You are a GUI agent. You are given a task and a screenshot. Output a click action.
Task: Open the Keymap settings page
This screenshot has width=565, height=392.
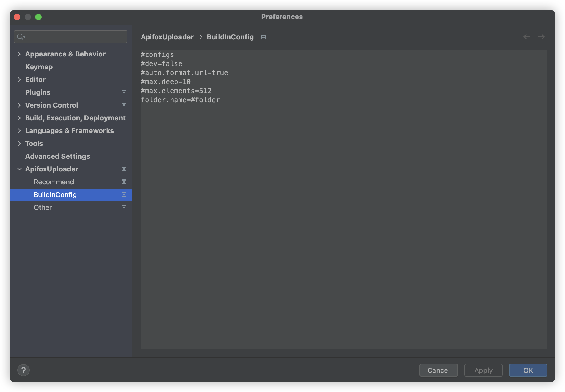point(39,67)
